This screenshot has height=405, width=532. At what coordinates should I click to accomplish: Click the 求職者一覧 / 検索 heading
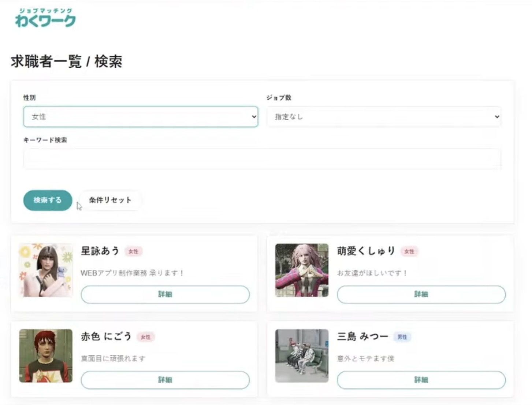66,62
